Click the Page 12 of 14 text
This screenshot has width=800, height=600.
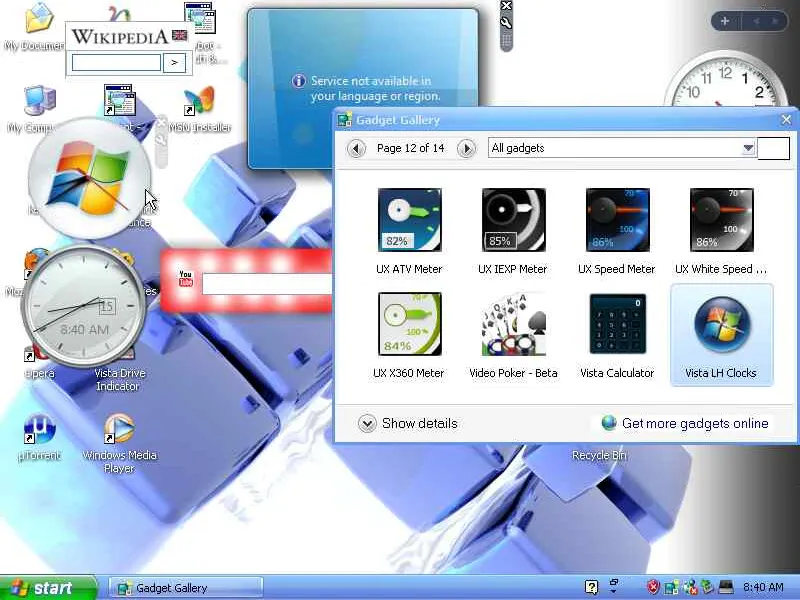411,148
